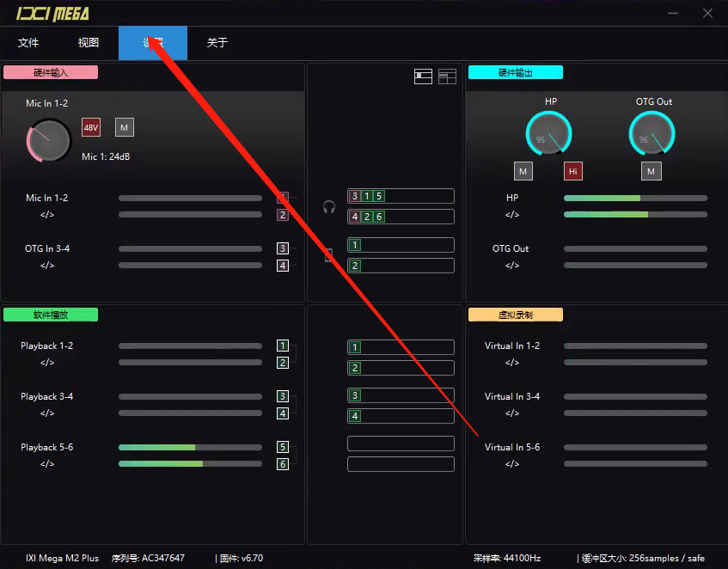Viewport: 728px width, 569px height.
Task: Open the 关于 menu
Action: click(x=217, y=43)
